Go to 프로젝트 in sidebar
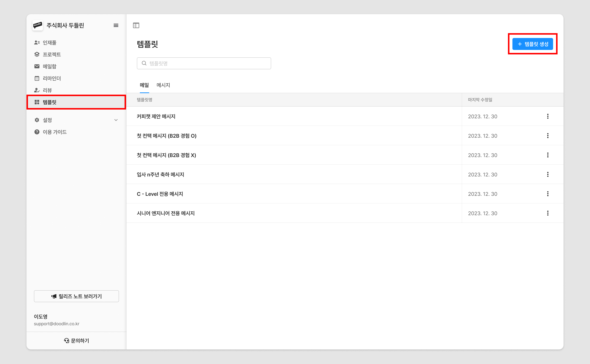The image size is (590, 364). point(51,54)
